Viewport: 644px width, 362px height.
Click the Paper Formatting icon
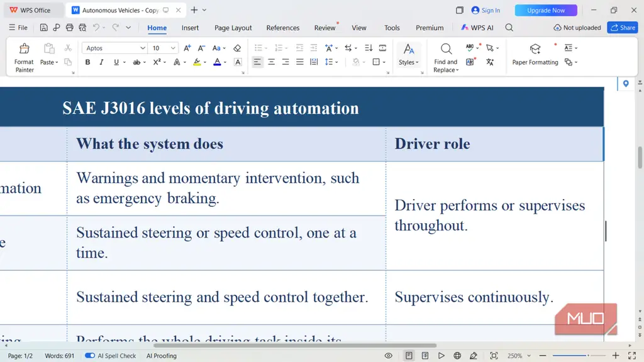click(535, 49)
